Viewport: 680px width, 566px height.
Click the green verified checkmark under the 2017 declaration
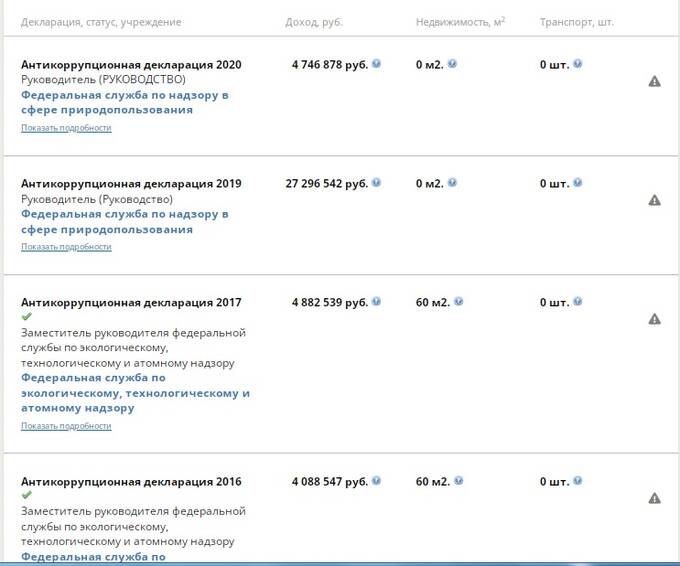[26, 316]
